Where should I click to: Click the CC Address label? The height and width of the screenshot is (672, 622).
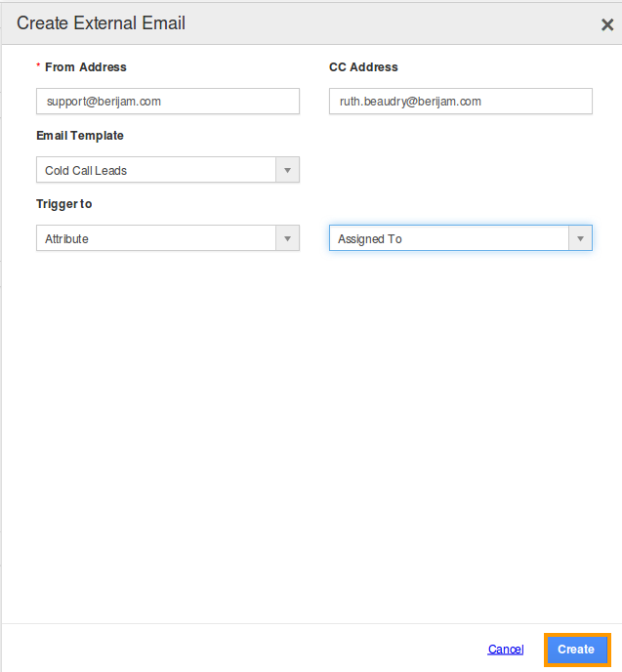coord(363,67)
